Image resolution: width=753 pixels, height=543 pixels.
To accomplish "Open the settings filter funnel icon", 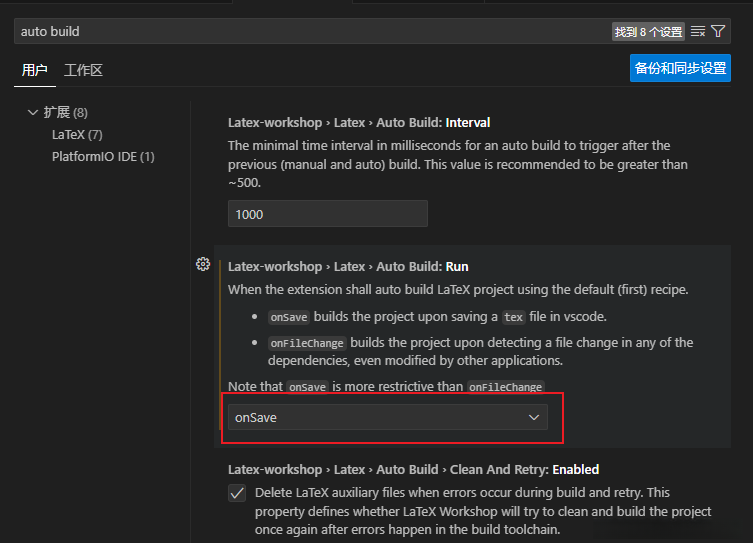I will pyautogui.click(x=718, y=32).
